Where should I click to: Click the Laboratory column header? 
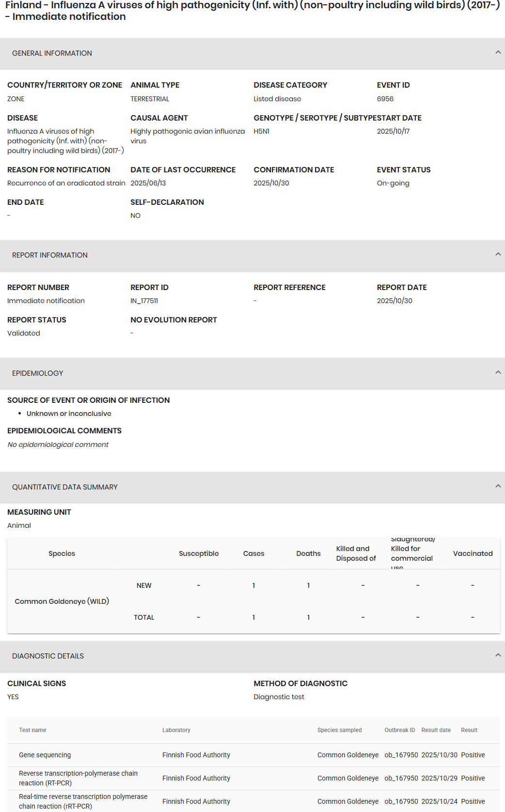176,730
